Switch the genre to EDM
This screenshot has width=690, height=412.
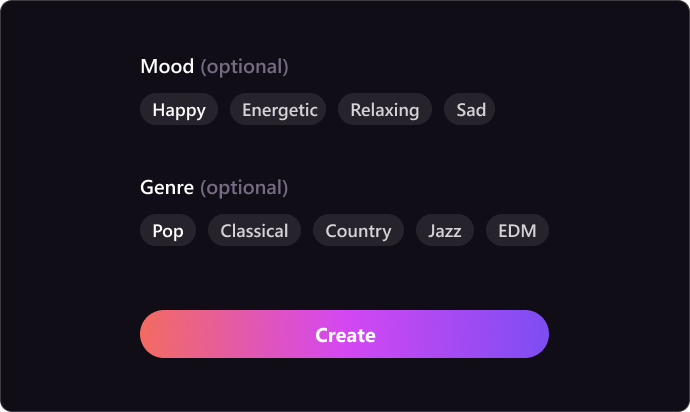tap(517, 231)
